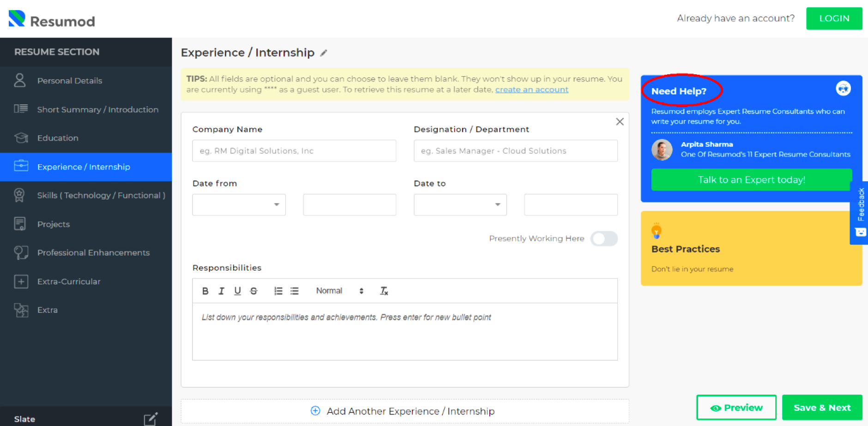868x426 pixels.
Task: Click the plus circle icon to add experience
Action: click(315, 411)
